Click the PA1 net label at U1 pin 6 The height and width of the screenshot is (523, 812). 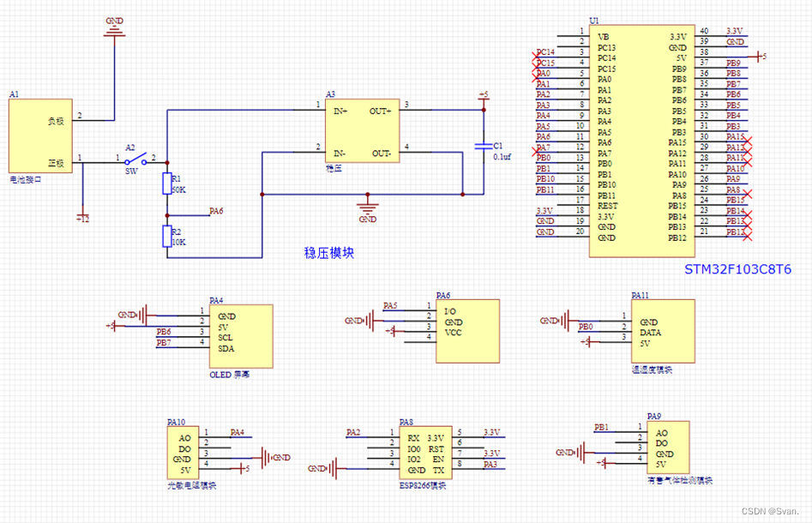pos(544,84)
